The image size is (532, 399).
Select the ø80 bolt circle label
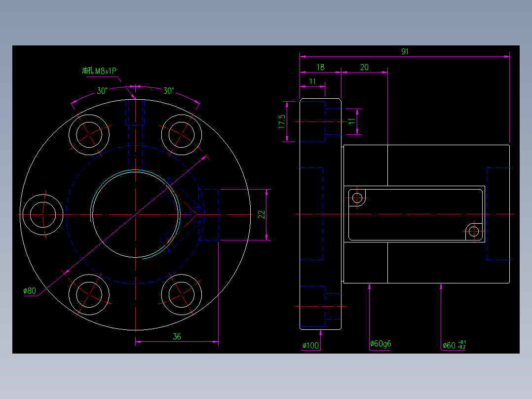[30, 291]
